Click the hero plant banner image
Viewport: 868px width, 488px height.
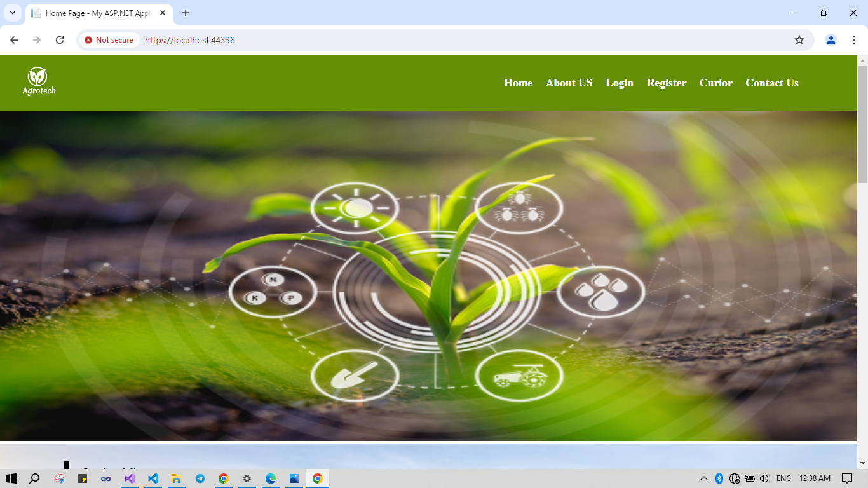(x=428, y=276)
